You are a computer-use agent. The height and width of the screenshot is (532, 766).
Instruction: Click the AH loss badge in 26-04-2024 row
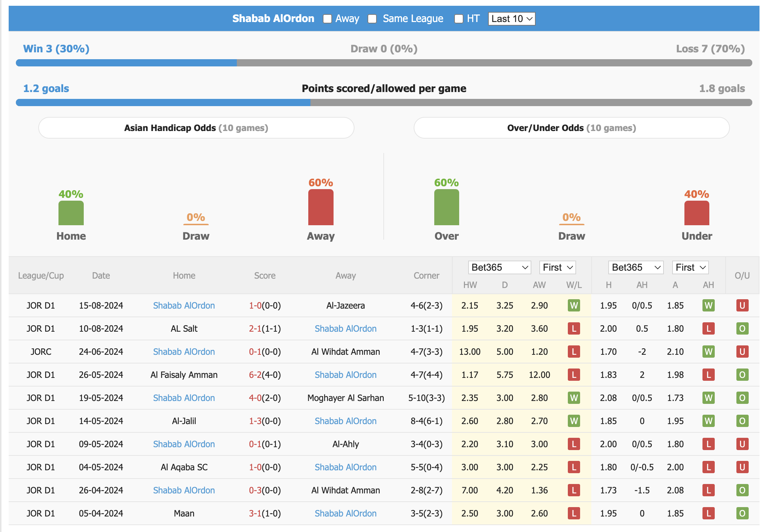click(x=709, y=490)
